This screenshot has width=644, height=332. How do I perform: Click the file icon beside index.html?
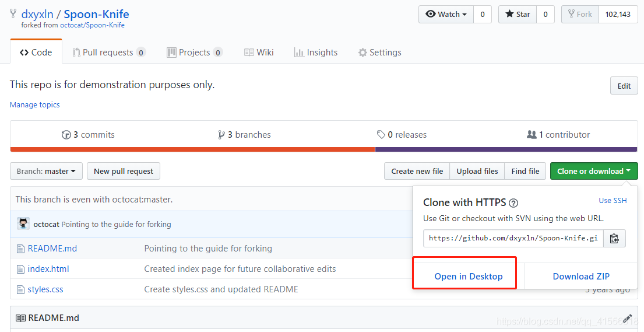[20, 270]
